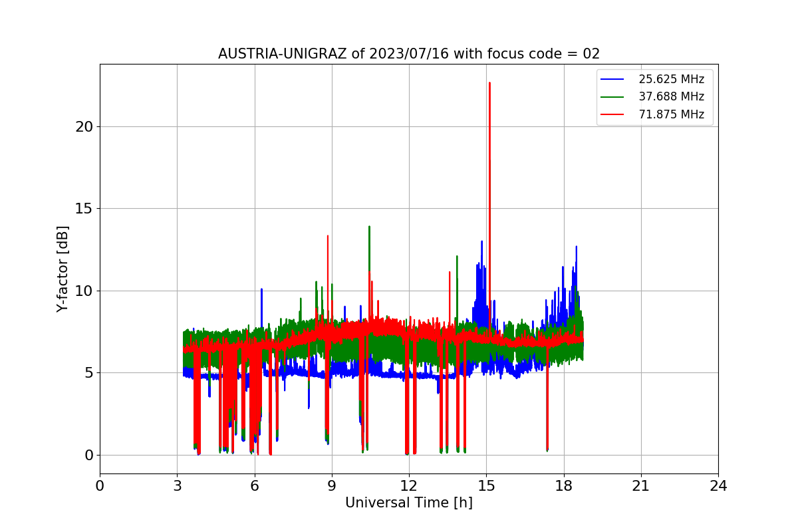This screenshot has width=798, height=532.
Task: Click the 12 tick on time axis
Action: [409, 486]
